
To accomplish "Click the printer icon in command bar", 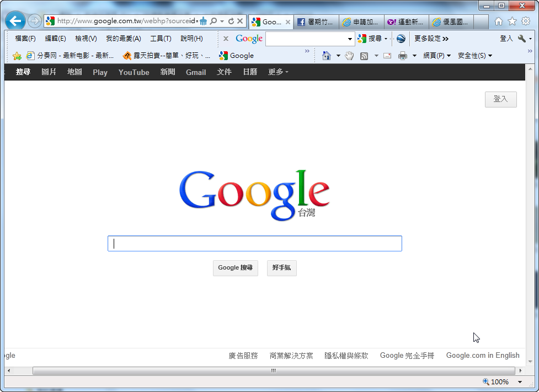I will 403,56.
